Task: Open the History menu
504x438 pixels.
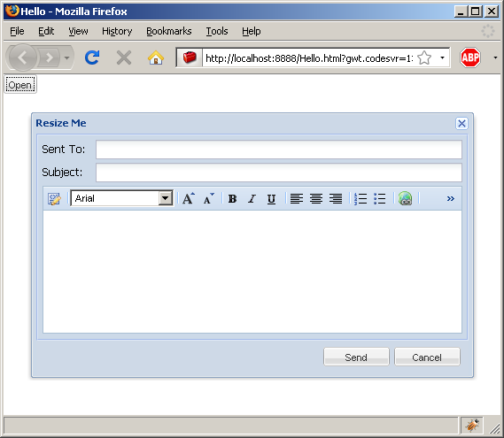Action: [117, 31]
